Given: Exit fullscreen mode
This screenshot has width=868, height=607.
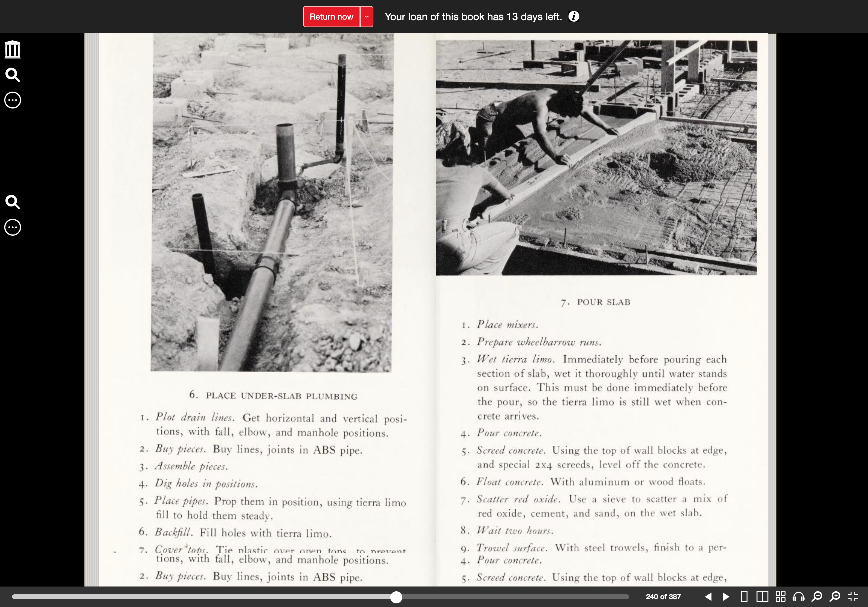Looking at the screenshot, I should (x=853, y=597).
